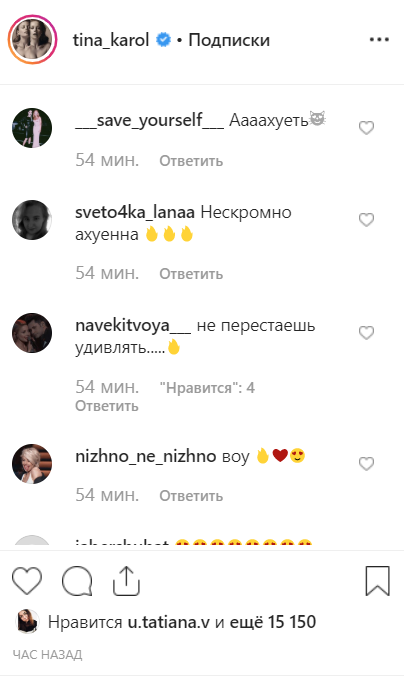View likes on navekitvoya___ comment
The width and height of the screenshot is (404, 682).
click(x=207, y=388)
